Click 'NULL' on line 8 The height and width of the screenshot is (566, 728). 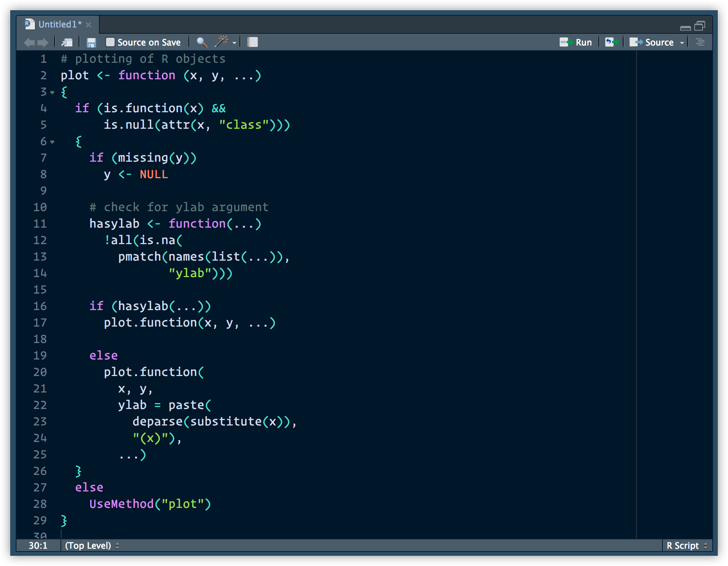(154, 174)
